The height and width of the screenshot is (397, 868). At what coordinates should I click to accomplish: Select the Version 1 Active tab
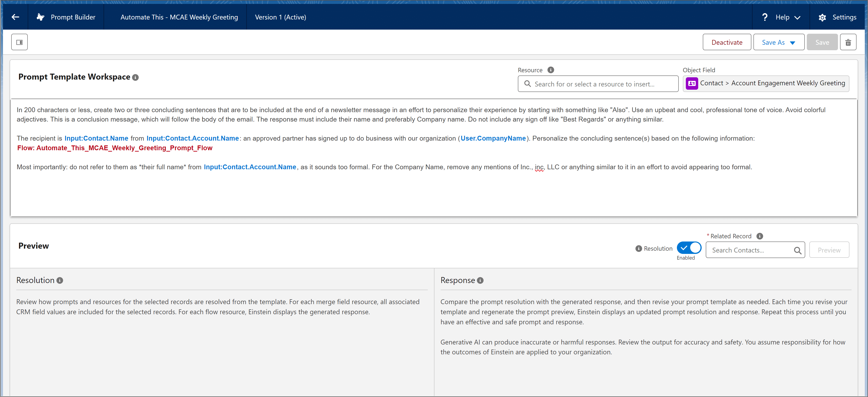[280, 17]
